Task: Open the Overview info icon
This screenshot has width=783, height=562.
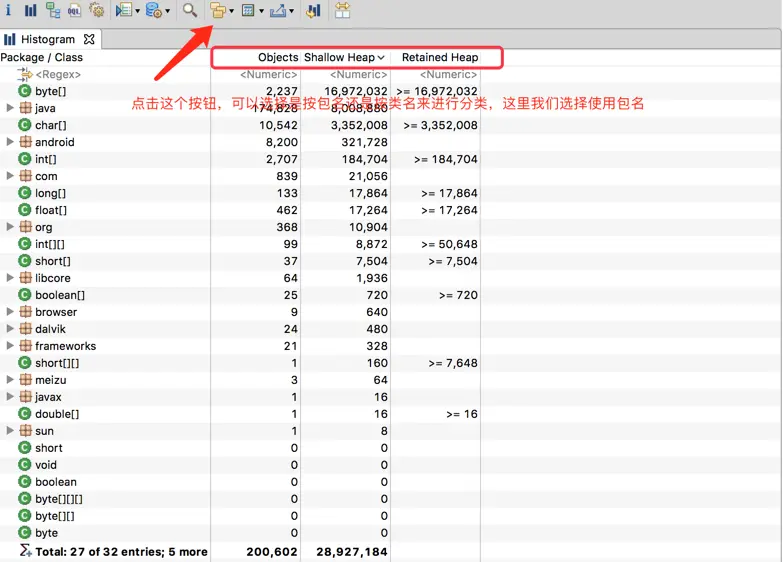Action: [x=8, y=10]
